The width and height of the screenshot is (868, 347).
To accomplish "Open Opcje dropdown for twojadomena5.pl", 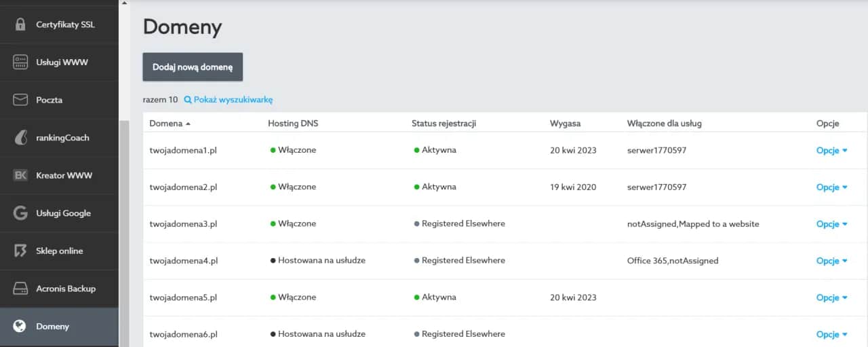I will pos(831,297).
